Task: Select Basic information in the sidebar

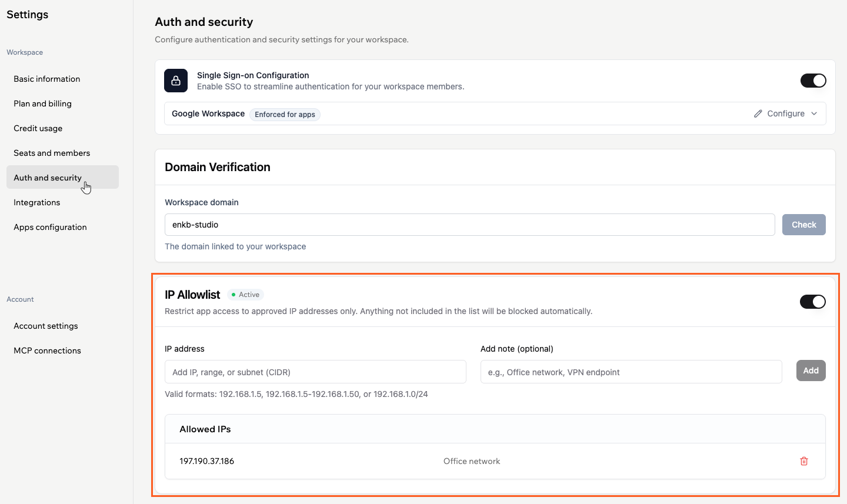Action: tap(46, 79)
